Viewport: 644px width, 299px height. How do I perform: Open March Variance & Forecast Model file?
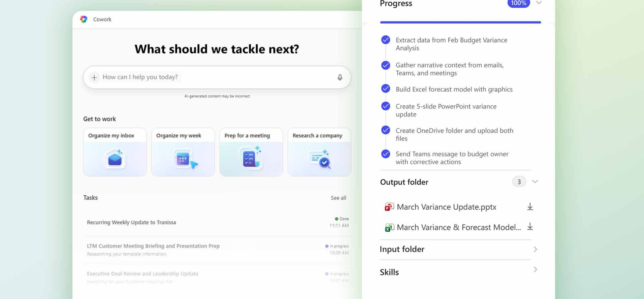point(459,227)
